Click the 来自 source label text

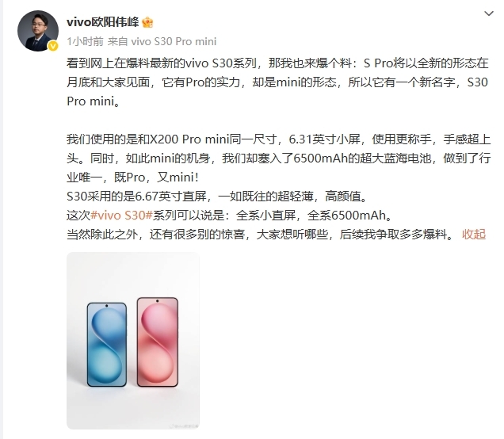[117, 41]
